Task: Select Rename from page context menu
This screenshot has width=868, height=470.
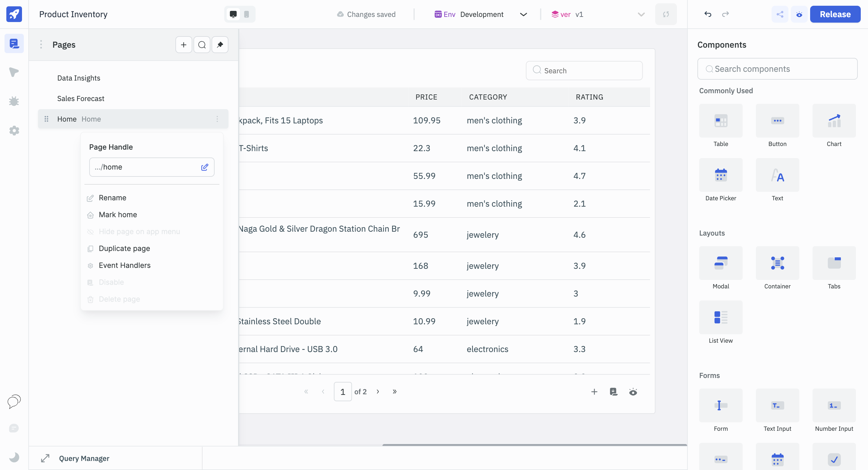Action: (x=113, y=197)
